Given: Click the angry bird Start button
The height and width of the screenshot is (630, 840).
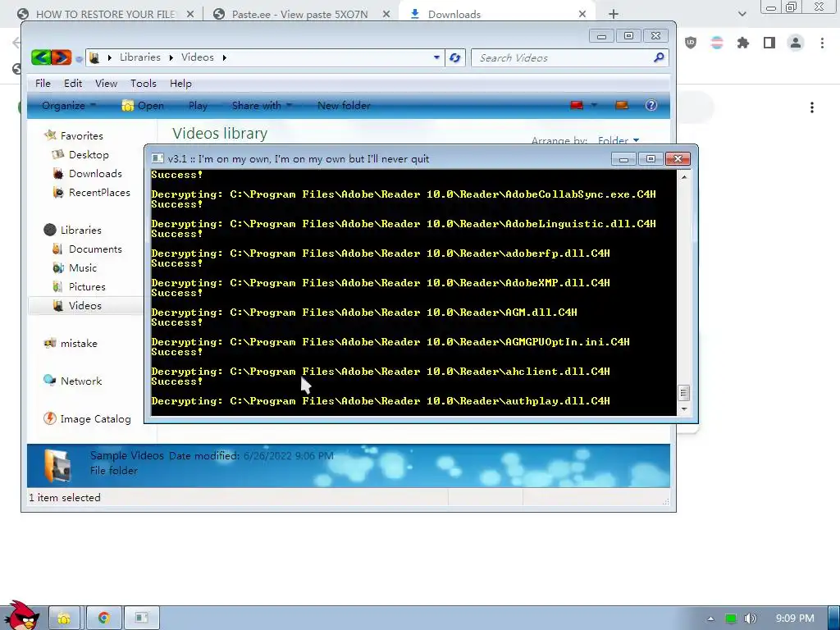Looking at the screenshot, I should [21, 616].
